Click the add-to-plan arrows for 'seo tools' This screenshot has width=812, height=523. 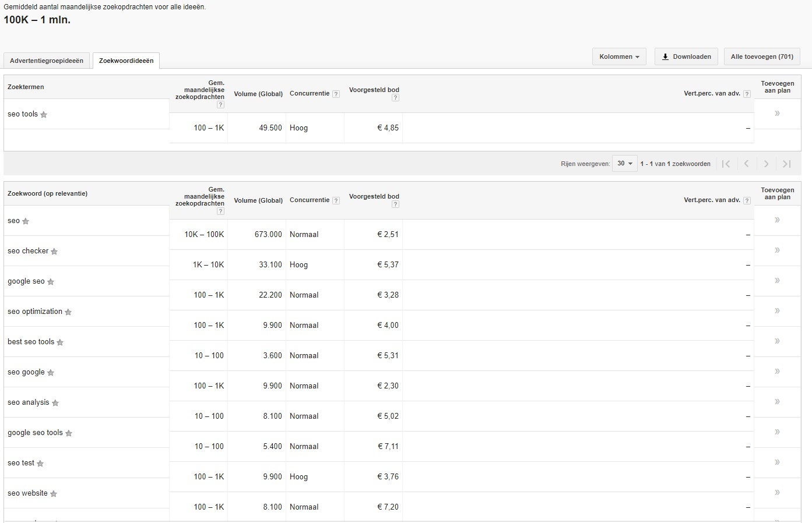tap(777, 114)
